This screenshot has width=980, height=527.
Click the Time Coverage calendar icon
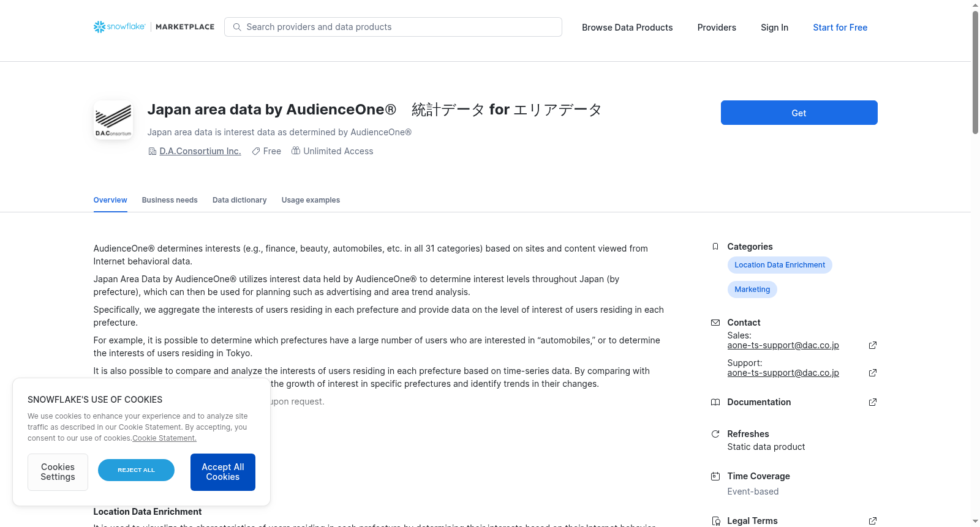tap(715, 476)
